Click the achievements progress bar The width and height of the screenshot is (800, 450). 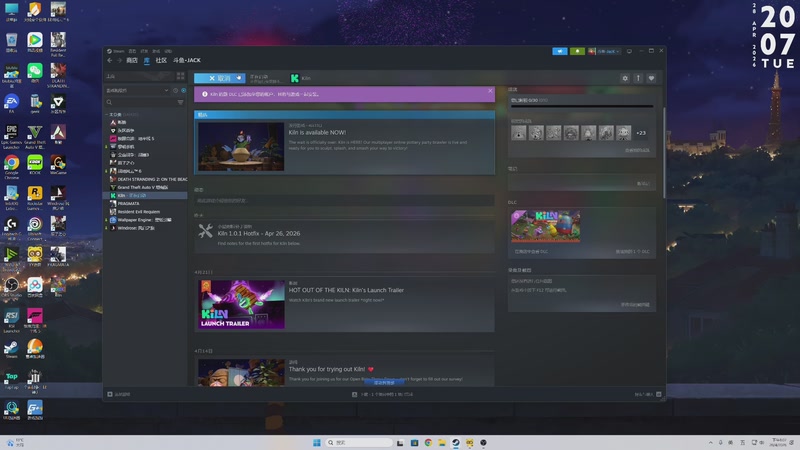click(x=582, y=106)
